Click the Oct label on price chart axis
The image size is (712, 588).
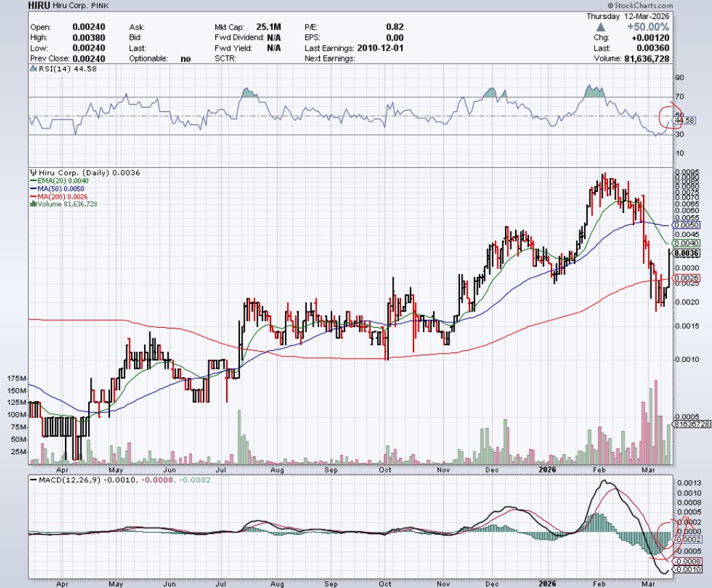(385, 470)
